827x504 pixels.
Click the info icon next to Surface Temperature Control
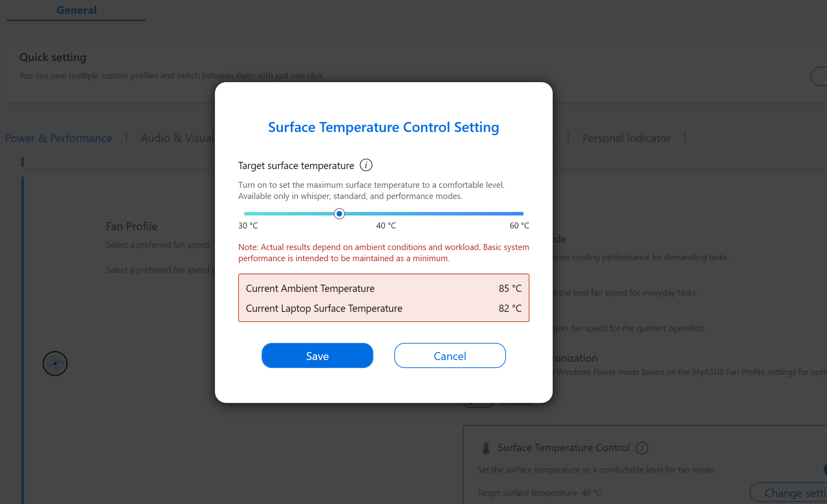tap(642, 448)
